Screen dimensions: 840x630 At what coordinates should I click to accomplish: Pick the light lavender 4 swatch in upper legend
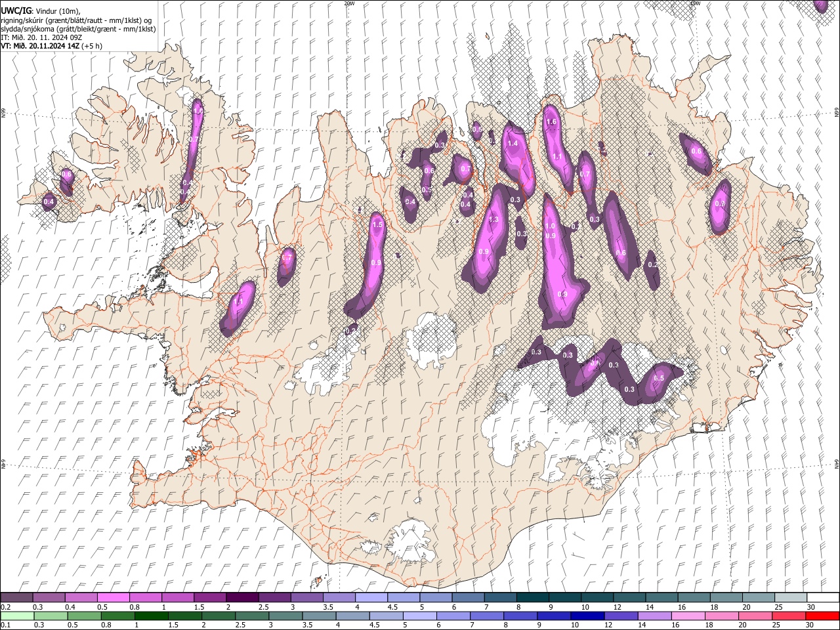coord(371,597)
